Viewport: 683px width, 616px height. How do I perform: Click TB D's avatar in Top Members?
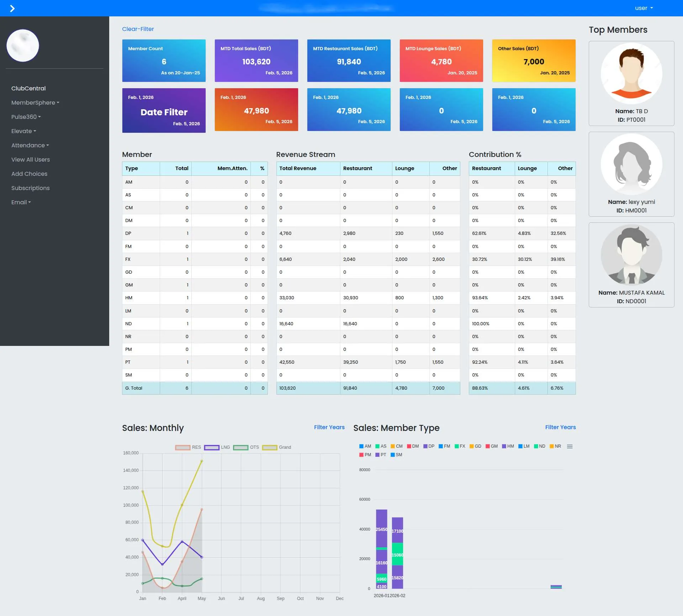[x=632, y=73]
